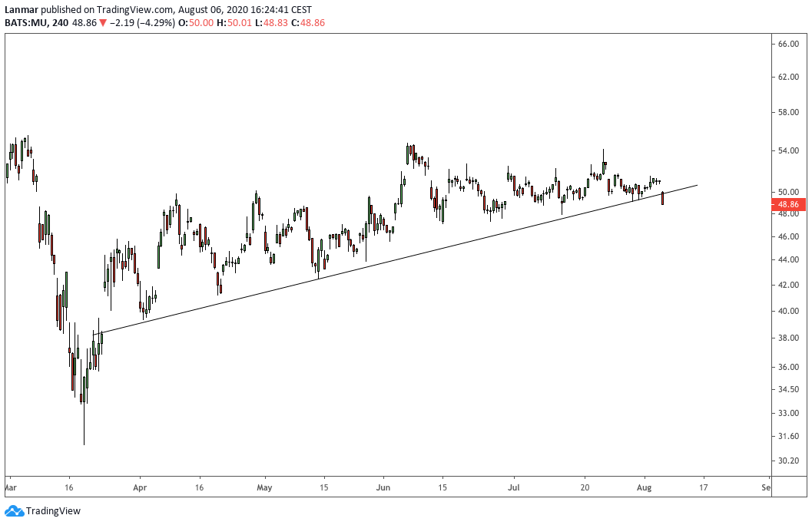812x525 pixels.
Task: Click the 42.00 price axis label
Action: pyautogui.click(x=788, y=285)
